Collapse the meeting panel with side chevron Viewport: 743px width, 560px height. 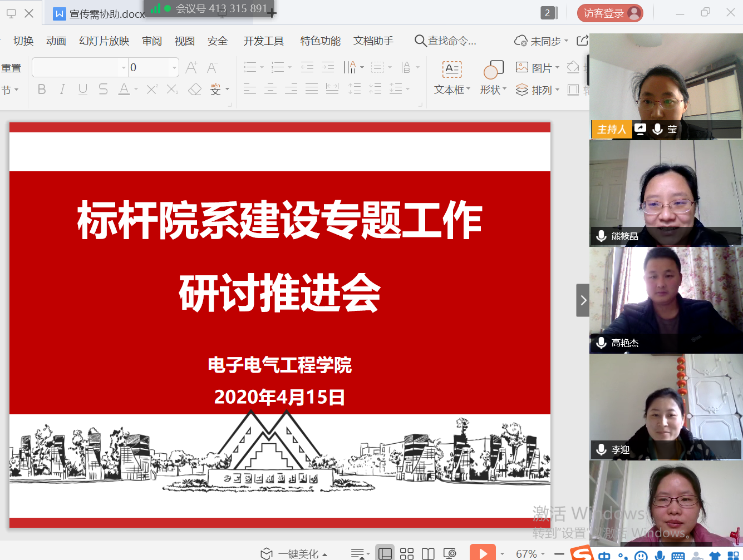click(582, 300)
